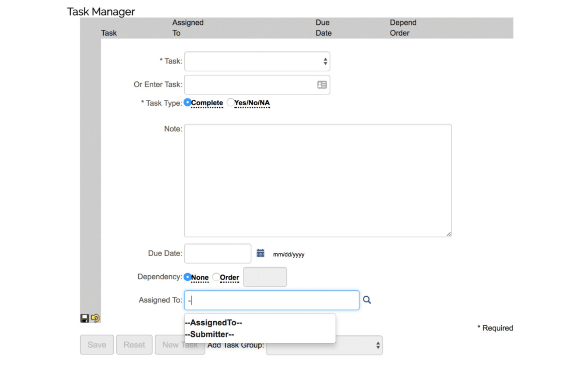Screen dimensions: 588x392
Task: Click the Assigned To column header
Action: pyautogui.click(x=188, y=28)
